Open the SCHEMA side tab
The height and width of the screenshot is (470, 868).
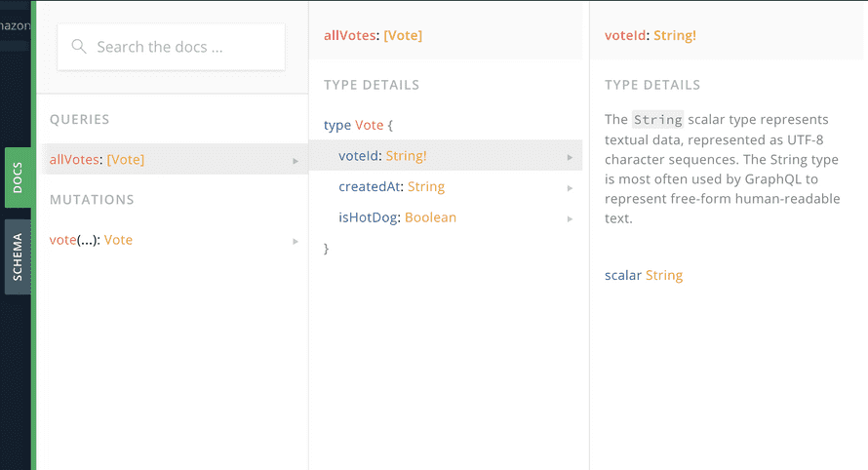pyautogui.click(x=19, y=256)
